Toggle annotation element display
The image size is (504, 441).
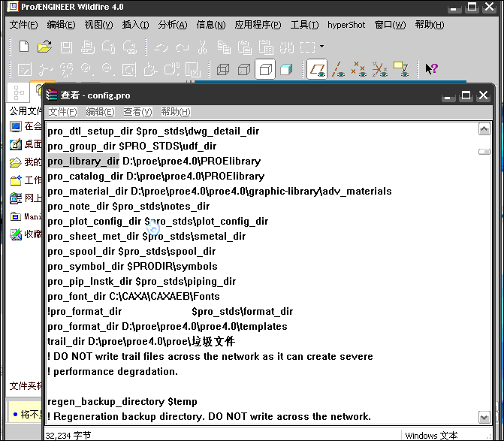pos(401,69)
